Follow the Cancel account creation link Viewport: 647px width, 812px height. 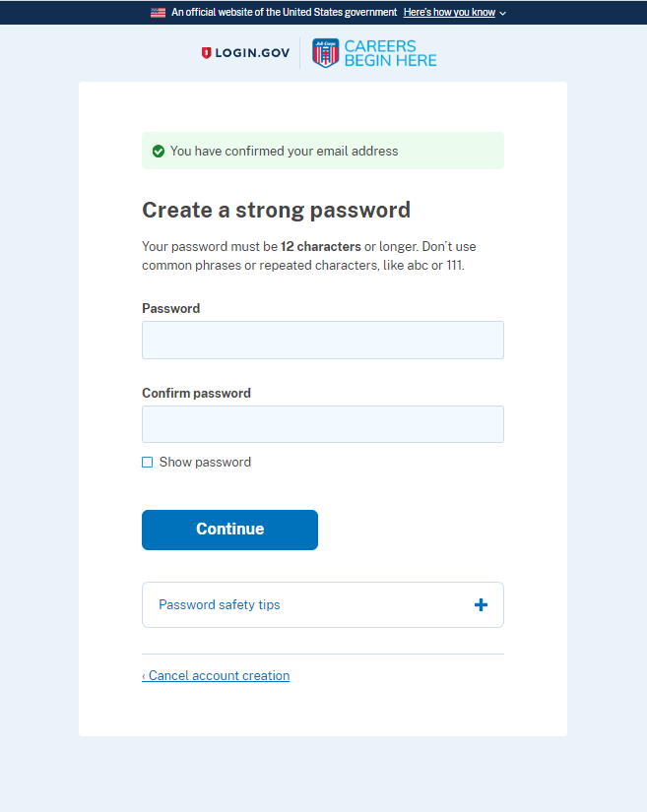coord(216,676)
